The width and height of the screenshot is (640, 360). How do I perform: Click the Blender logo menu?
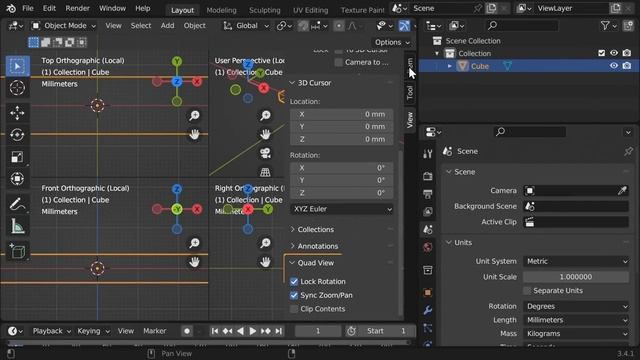tap(11, 8)
